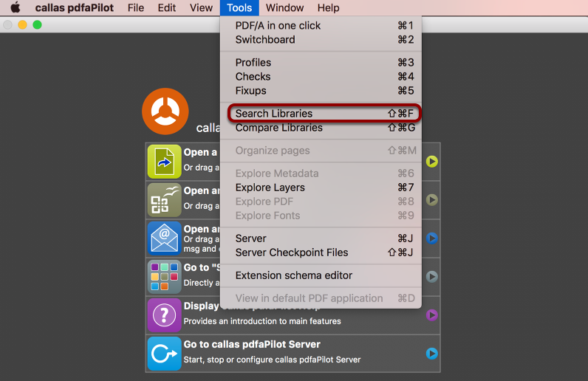
Task: Select Profiles menu entry
Action: [x=321, y=63]
